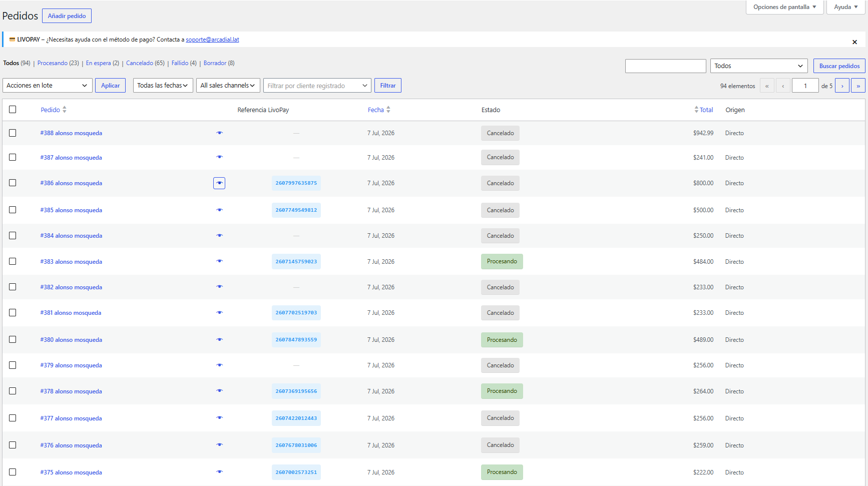Open order #376 alonso mosqueda

pyautogui.click(x=71, y=445)
